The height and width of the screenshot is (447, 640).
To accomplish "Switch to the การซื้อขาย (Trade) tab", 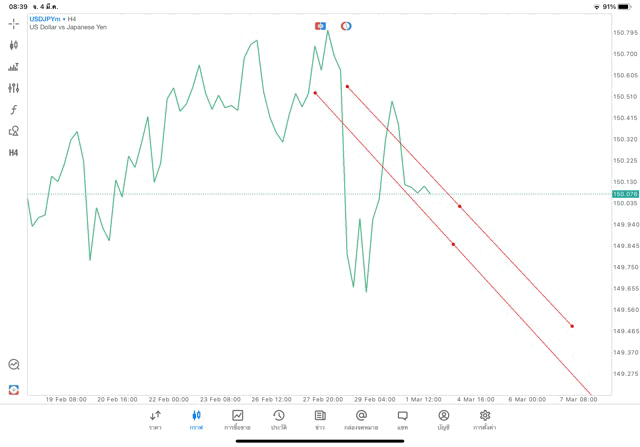I will tap(237, 419).
